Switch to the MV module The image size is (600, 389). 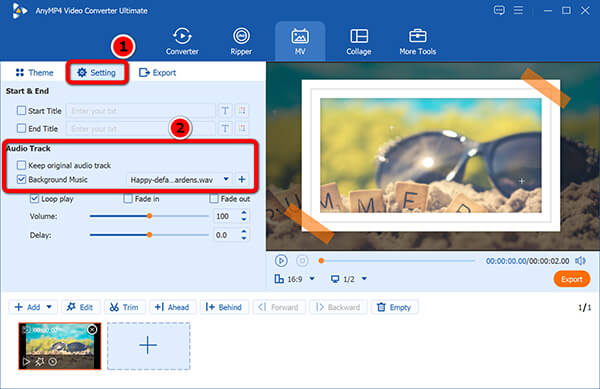300,41
